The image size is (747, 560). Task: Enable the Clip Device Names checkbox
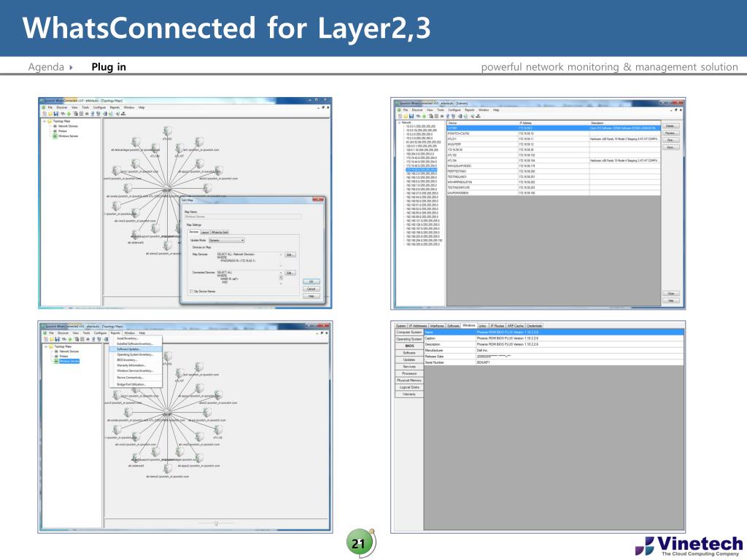click(x=191, y=292)
